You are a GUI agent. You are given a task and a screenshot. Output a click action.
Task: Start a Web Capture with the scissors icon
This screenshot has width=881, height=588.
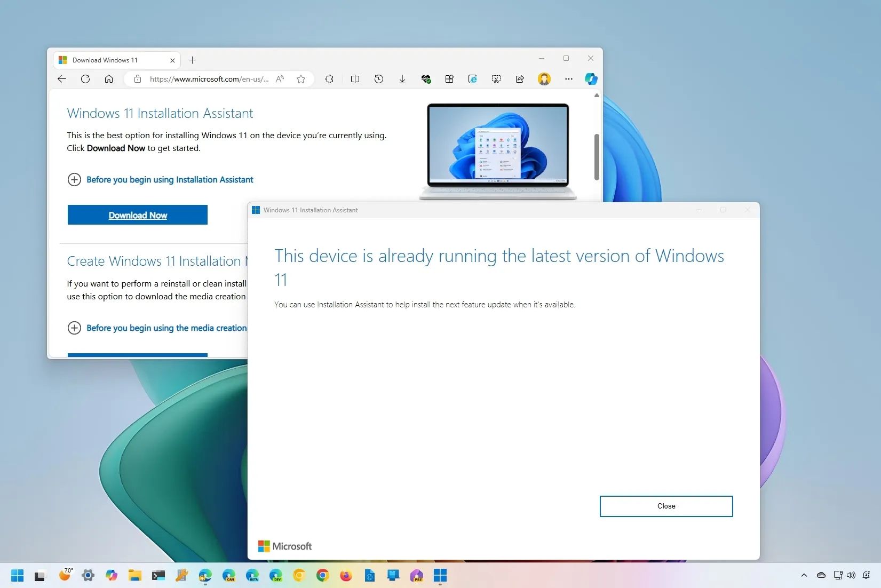click(x=496, y=79)
